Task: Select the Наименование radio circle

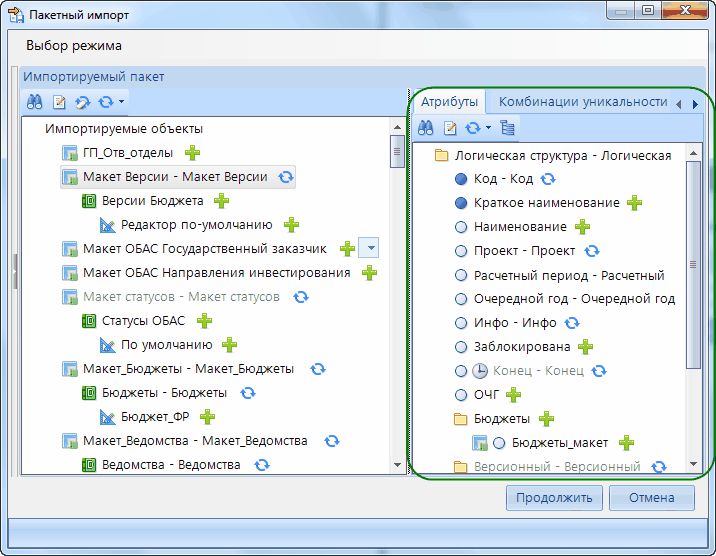Action: pyautogui.click(x=461, y=227)
